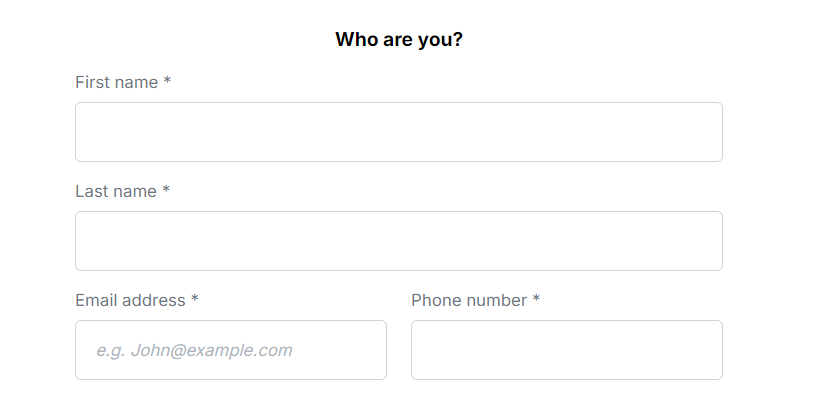Click the 'Email address' label text

click(x=131, y=300)
